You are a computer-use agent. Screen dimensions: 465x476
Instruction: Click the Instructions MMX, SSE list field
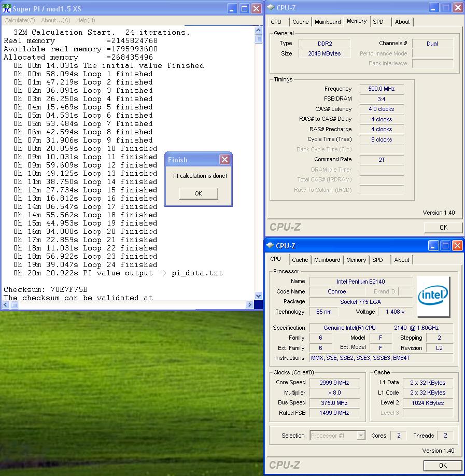click(x=381, y=358)
